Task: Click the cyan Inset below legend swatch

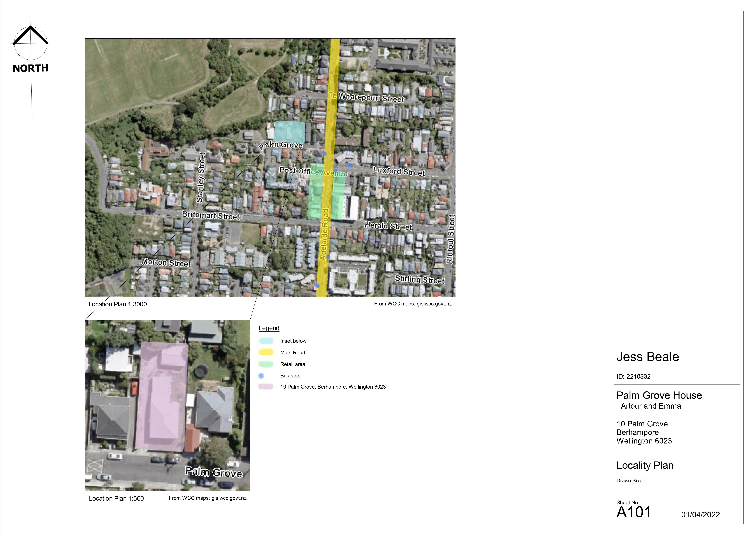Action: (266, 341)
